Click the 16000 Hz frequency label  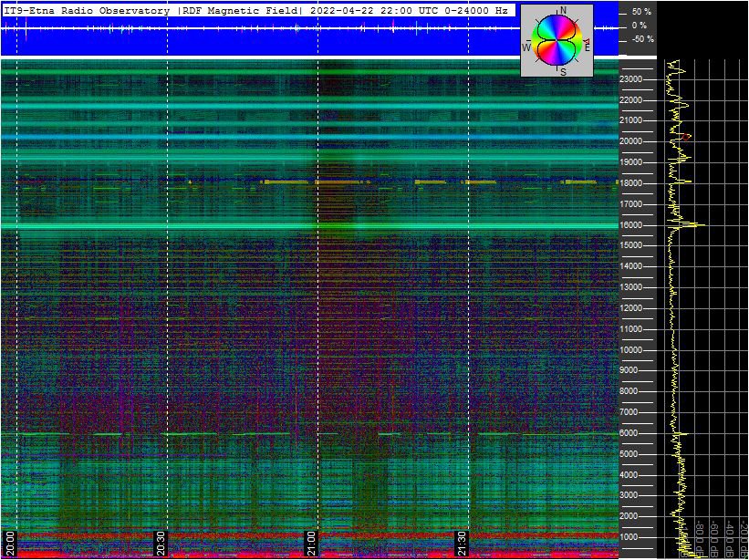634,225
